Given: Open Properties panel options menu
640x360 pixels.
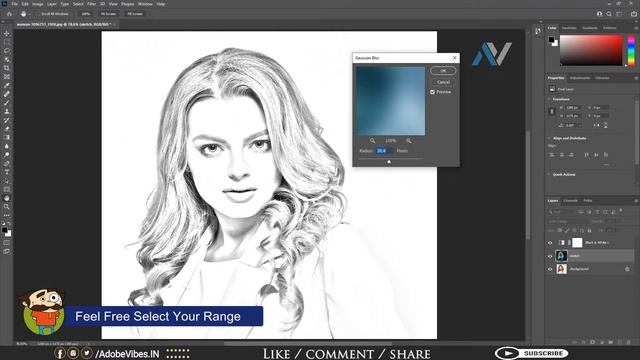Looking at the screenshot, I should point(636,78).
